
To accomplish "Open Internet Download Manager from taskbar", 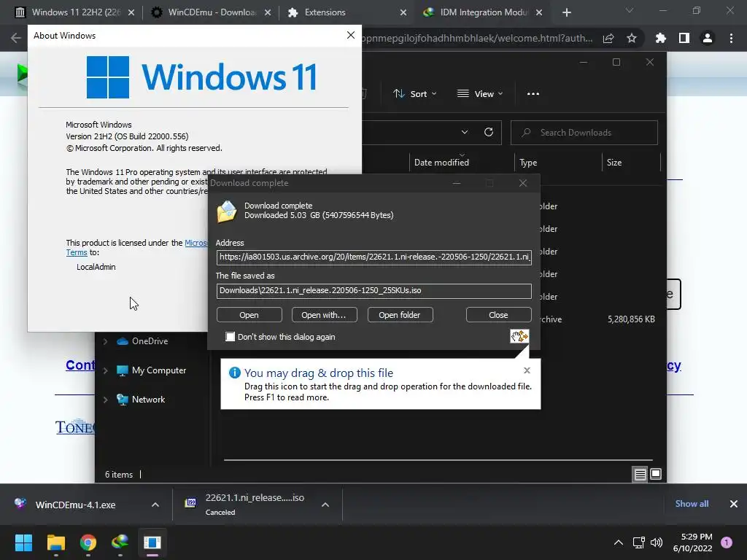I will click(120, 542).
